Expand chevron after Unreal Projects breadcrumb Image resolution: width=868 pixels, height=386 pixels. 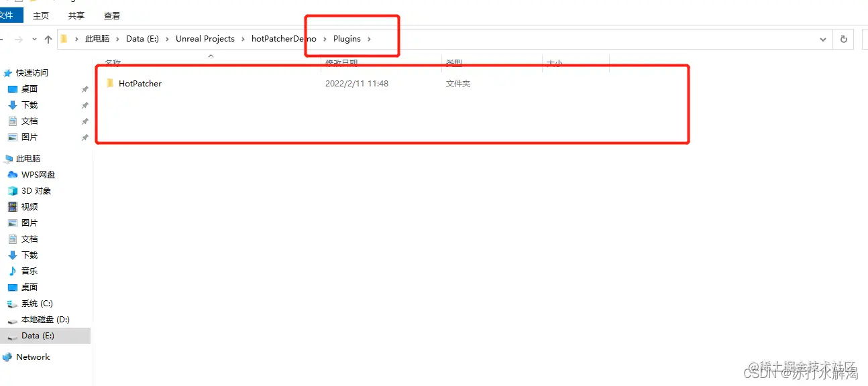[x=243, y=39]
